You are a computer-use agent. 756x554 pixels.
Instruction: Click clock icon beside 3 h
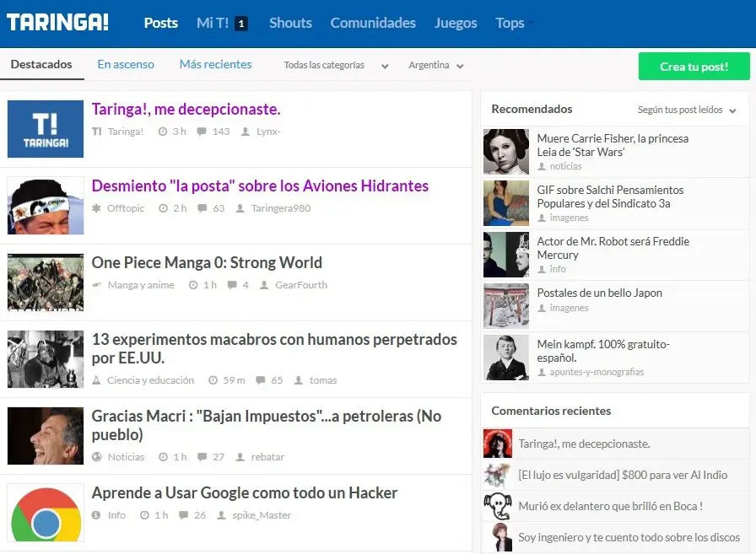[x=163, y=132]
